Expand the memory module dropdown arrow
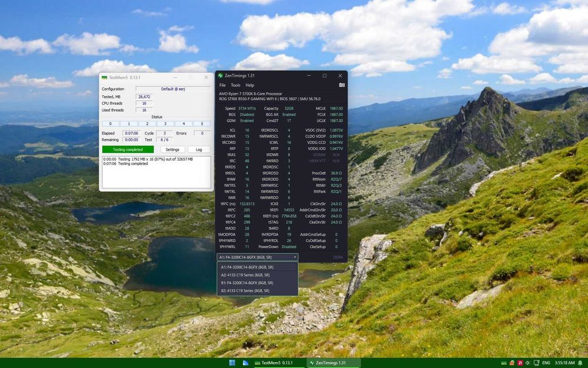 (x=295, y=257)
